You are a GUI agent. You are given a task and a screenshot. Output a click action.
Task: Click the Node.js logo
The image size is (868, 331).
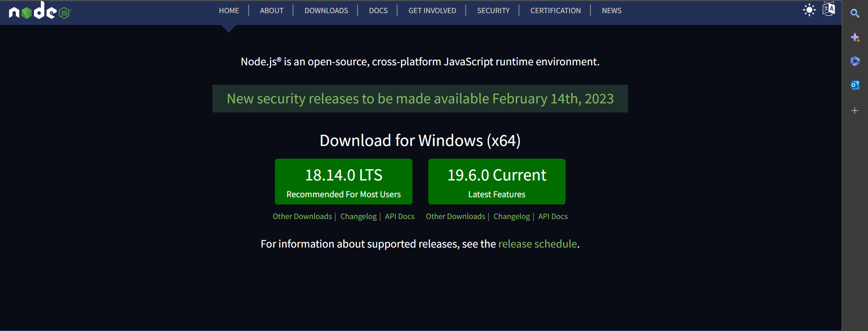point(40,10)
